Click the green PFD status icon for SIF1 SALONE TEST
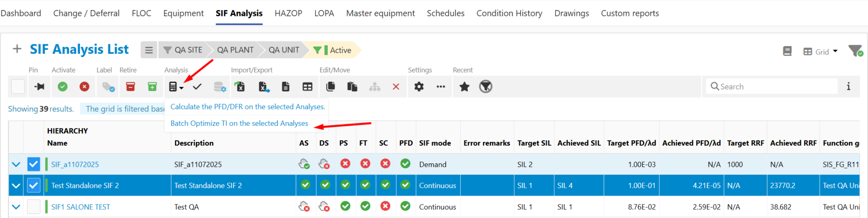868x218 pixels. (406, 206)
